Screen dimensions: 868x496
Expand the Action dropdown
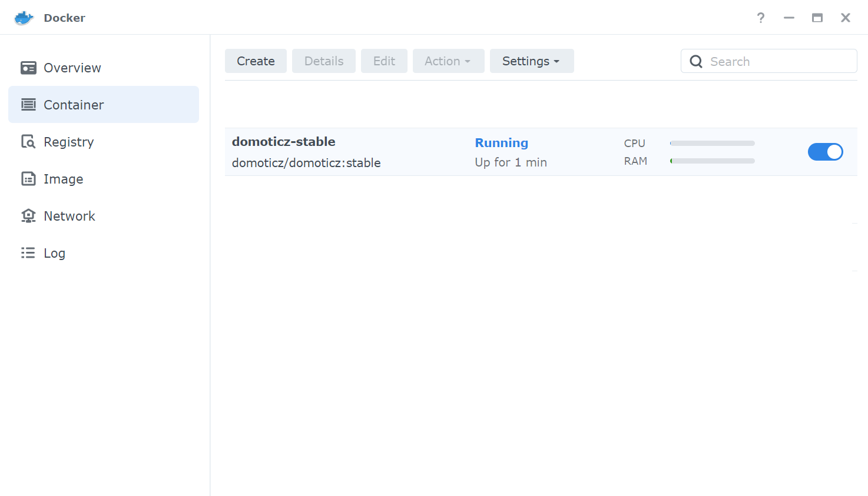click(449, 61)
